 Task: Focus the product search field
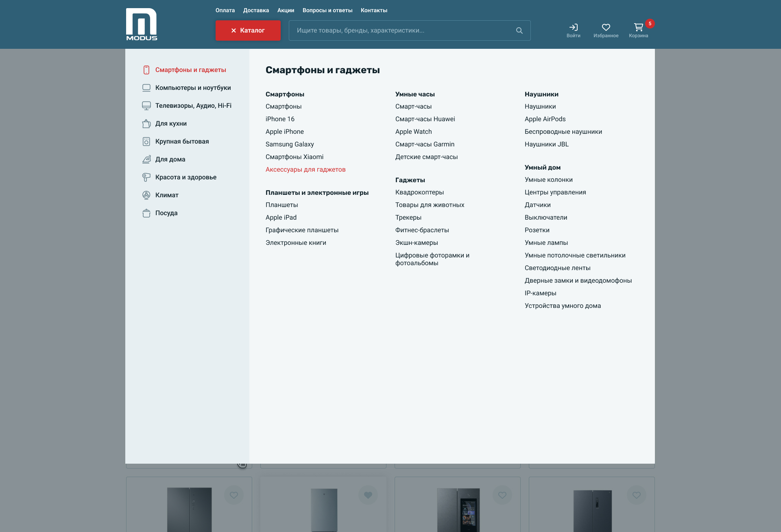410,31
